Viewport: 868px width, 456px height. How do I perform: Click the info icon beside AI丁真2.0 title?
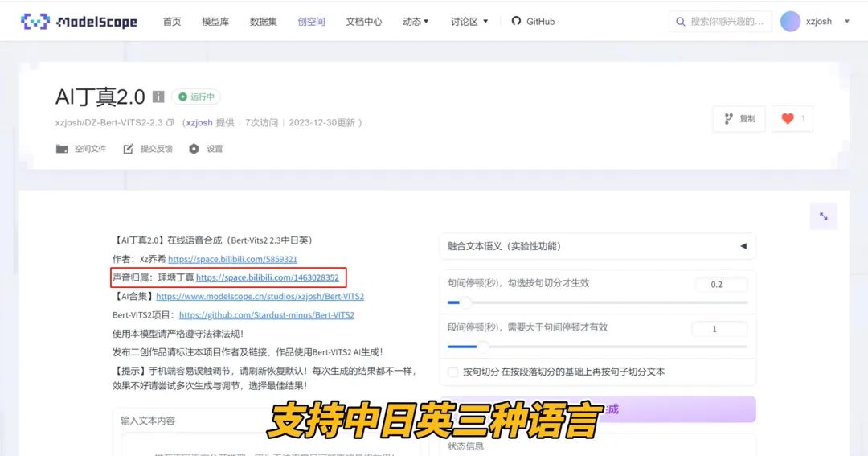(x=158, y=97)
